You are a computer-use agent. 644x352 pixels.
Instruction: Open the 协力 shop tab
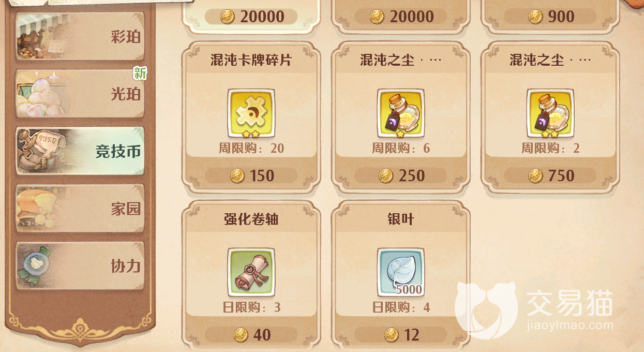[80, 266]
